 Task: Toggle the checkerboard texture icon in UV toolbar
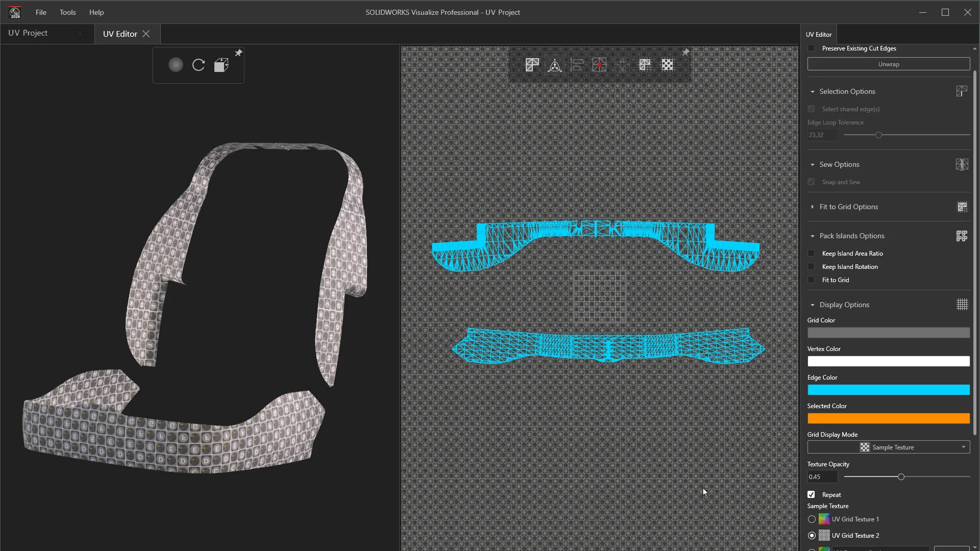pos(668,65)
